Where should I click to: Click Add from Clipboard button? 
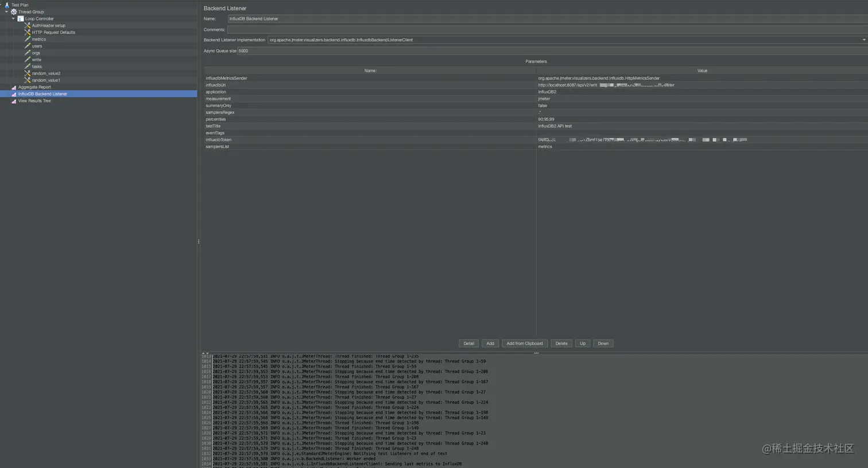[x=525, y=344]
